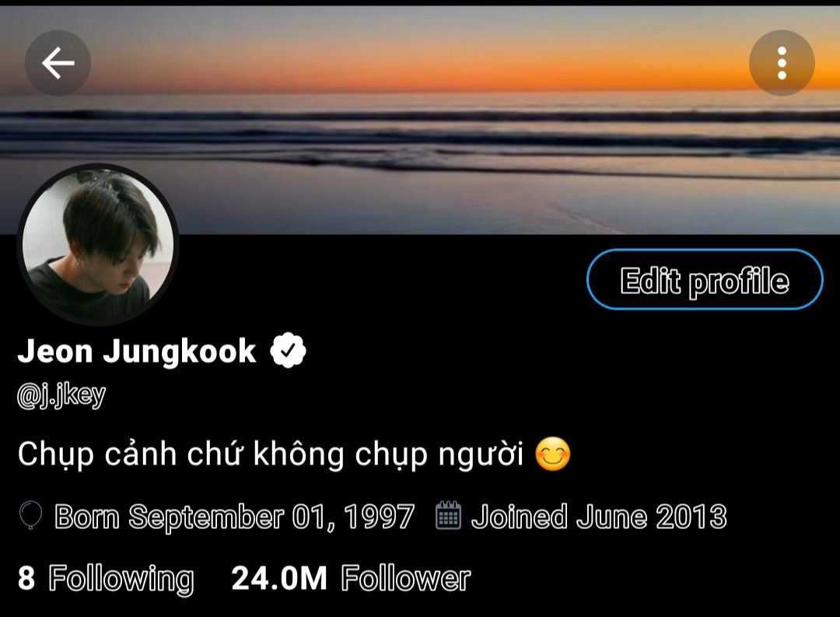This screenshot has height=617, width=840.
Task: Select the bio text Chụp cảnh chứ không chụp người
Action: (x=271, y=454)
